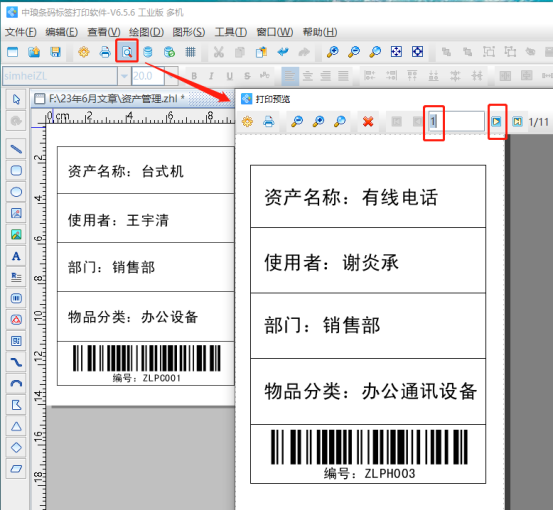Open the database settings cylinder icon
The image size is (554, 511).
(x=148, y=52)
